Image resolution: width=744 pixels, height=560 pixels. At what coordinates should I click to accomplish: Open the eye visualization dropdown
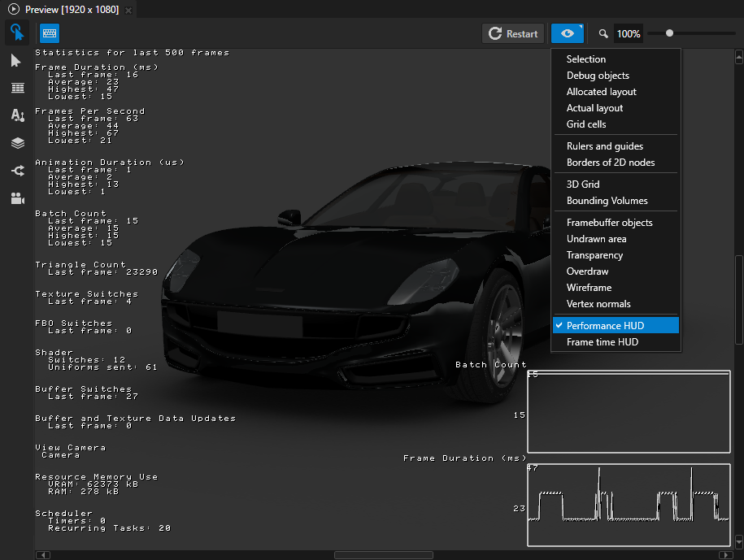coord(567,33)
